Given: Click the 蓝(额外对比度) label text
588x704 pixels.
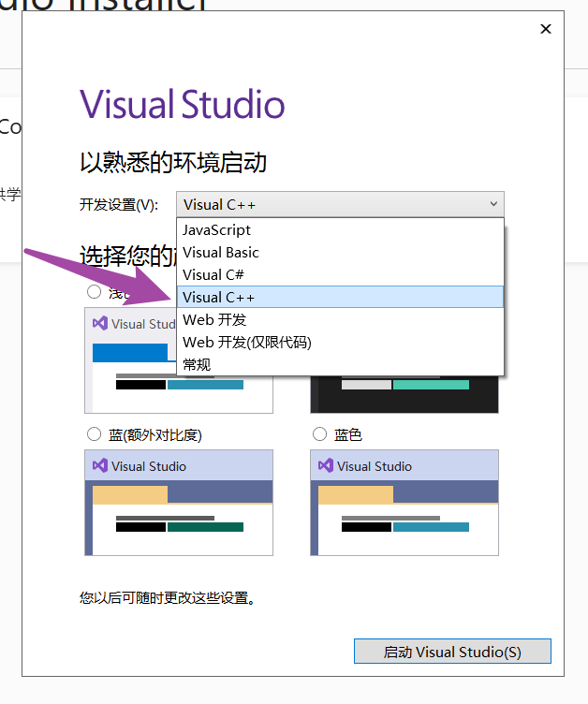Looking at the screenshot, I should click(155, 434).
